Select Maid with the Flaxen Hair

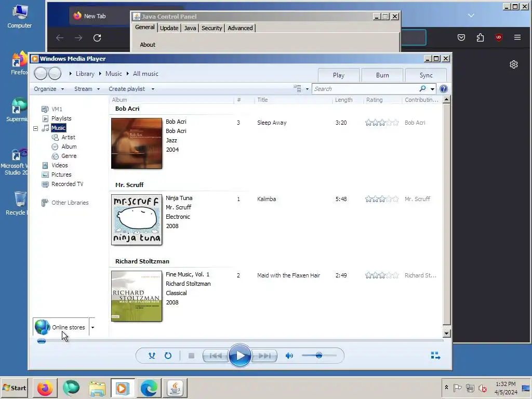[x=288, y=275]
